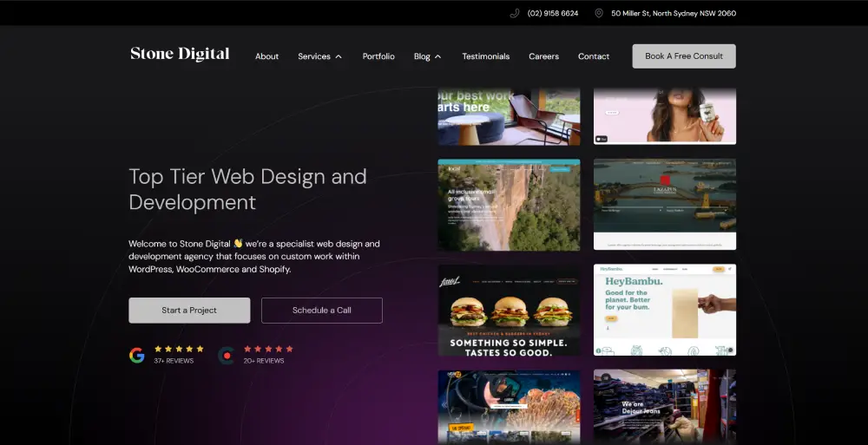Go to the Testimonials page
Viewport: 868px width, 445px height.
pyautogui.click(x=486, y=56)
